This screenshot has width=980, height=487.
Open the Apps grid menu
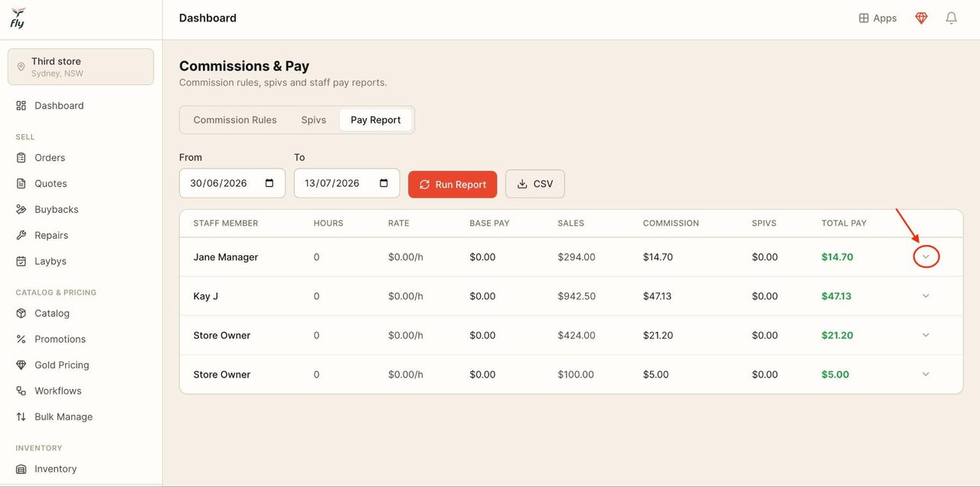877,18
